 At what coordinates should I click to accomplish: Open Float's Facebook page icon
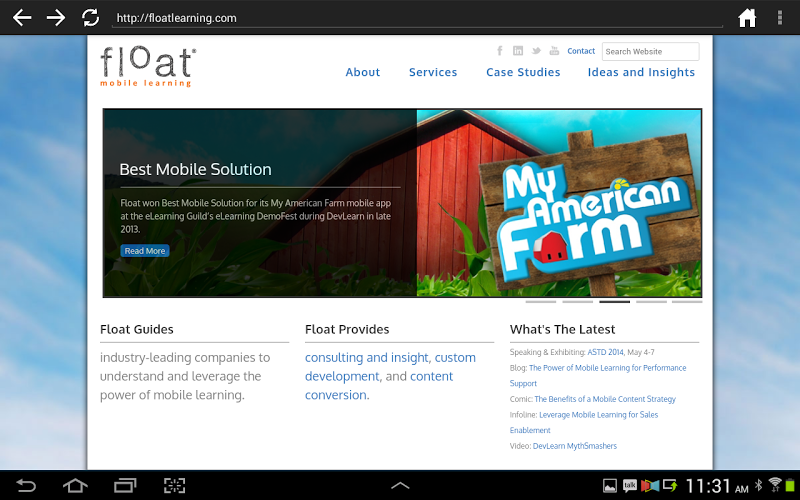pyautogui.click(x=500, y=51)
